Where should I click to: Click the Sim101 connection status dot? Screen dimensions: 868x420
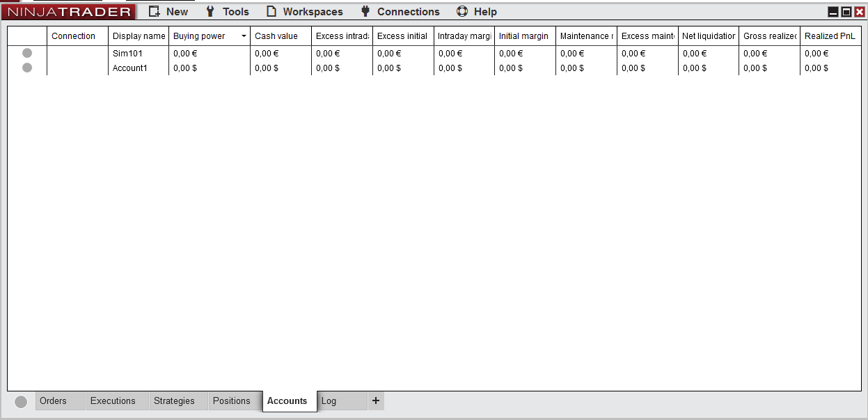coord(27,53)
